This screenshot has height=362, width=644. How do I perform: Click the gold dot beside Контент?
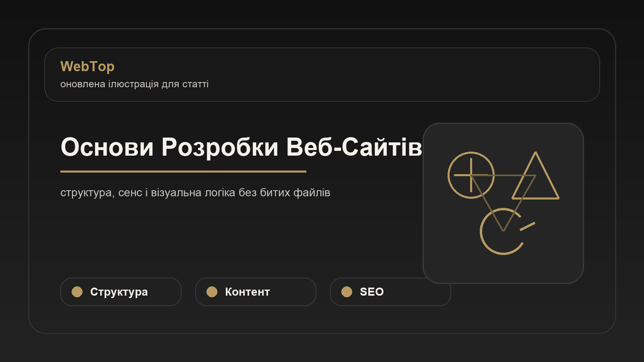click(212, 292)
